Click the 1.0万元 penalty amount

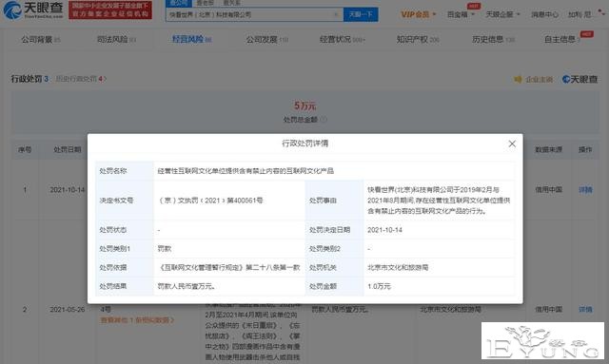coord(379,286)
